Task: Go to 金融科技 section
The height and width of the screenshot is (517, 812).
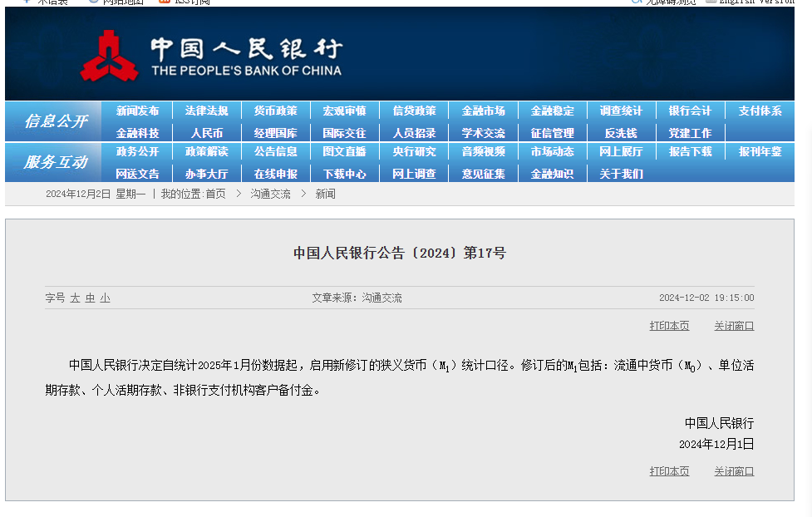Action: [x=137, y=133]
